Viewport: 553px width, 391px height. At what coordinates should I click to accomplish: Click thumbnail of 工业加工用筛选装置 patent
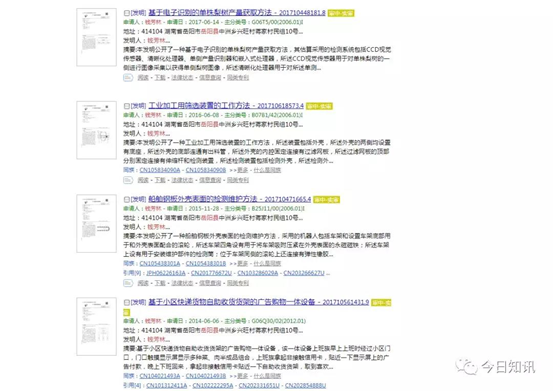point(96,130)
